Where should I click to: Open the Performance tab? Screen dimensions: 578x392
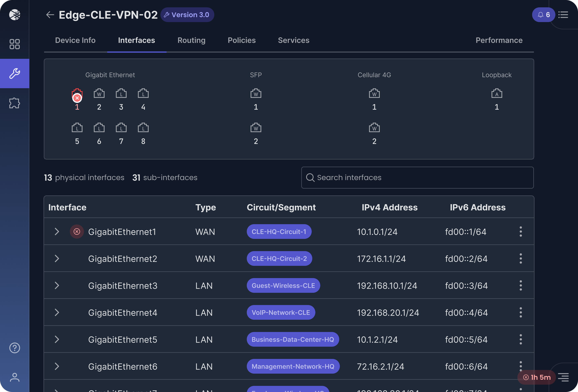click(499, 40)
